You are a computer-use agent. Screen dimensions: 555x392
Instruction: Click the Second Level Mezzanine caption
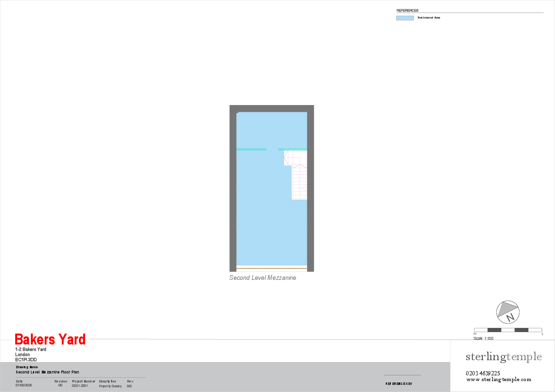pos(262,278)
